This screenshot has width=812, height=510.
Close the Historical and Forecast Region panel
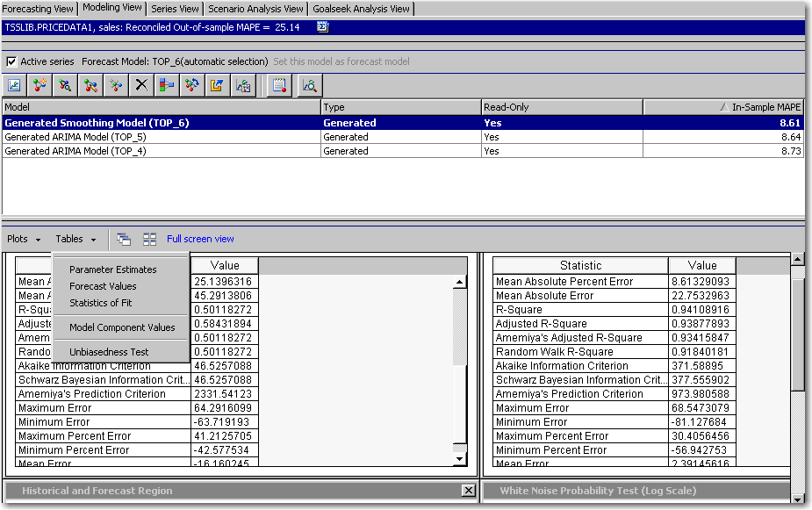coord(468,491)
